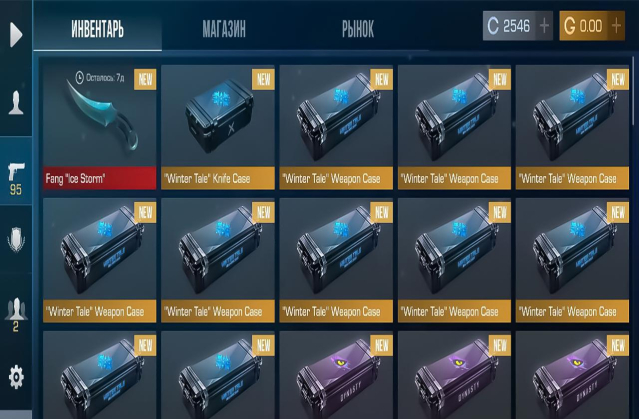Select the pistol inventory icon with 95
The image size is (639, 419).
(16, 178)
